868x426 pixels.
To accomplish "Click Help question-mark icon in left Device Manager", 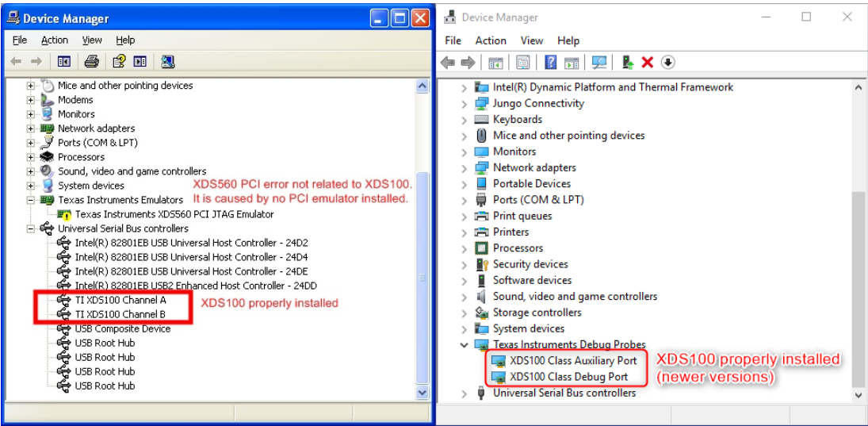I will 119,62.
